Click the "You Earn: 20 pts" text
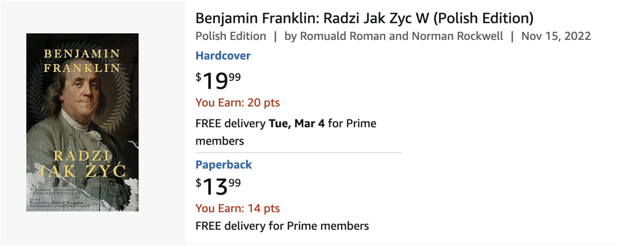Screen dimensions: 644x247 [238, 103]
